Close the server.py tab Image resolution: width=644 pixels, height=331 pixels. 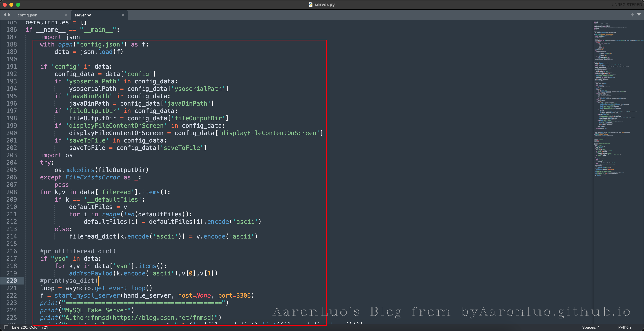pos(123,15)
